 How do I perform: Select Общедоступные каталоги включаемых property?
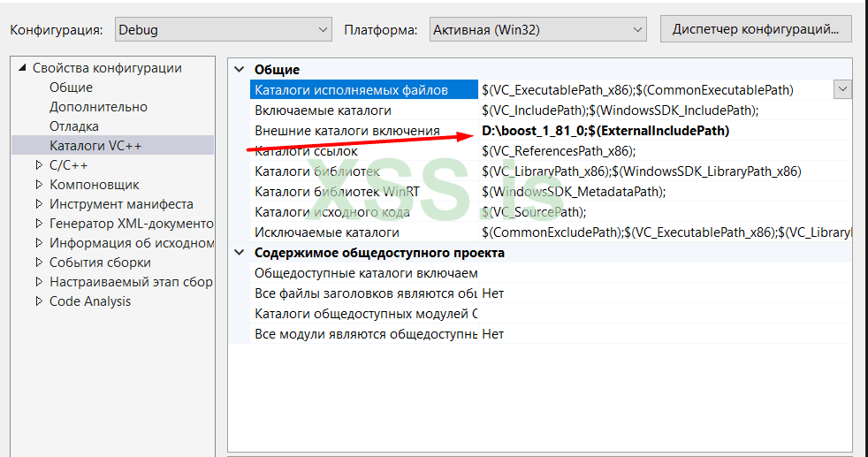363,273
